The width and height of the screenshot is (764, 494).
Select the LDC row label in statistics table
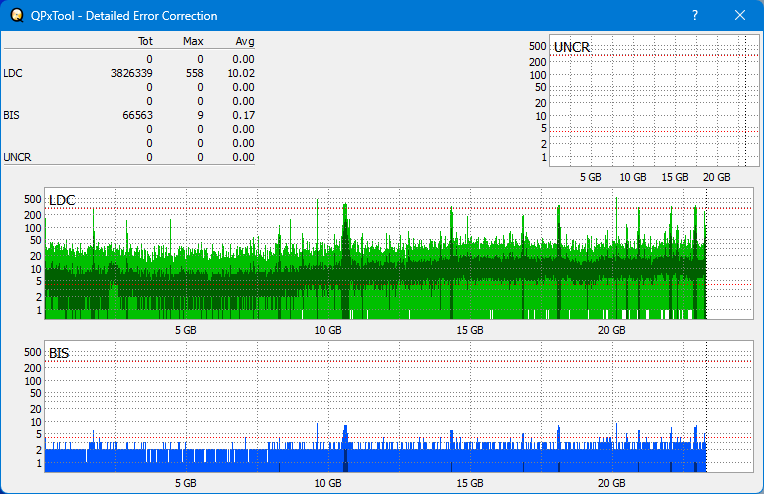[x=12, y=73]
